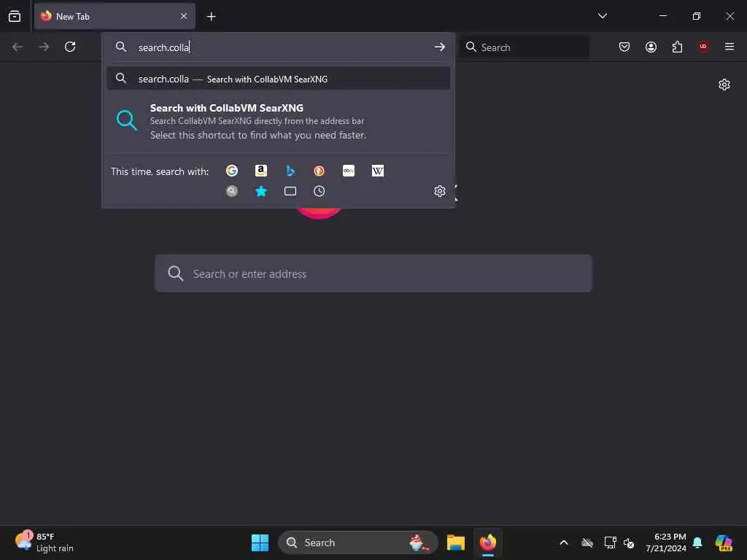Search in Bookmarks via star icon
This screenshot has width=747, height=560.
click(260, 191)
